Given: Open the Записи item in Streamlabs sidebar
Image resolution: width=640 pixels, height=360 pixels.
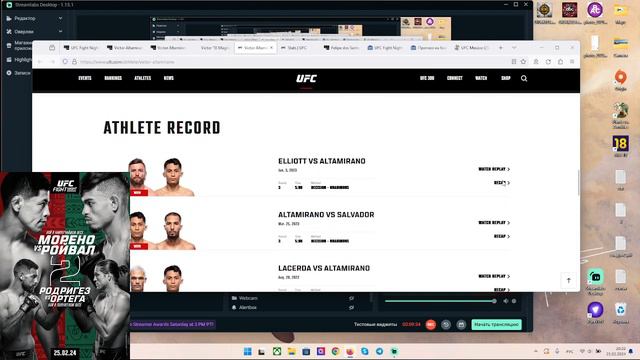Looking at the screenshot, I should coord(18,73).
